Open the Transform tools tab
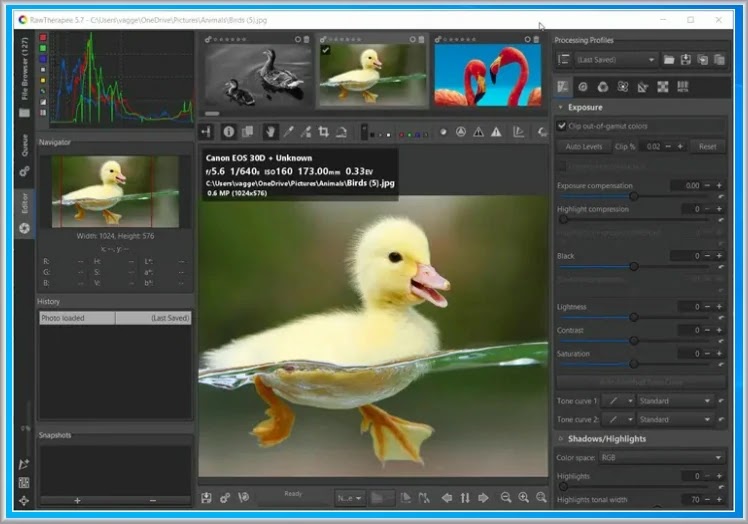748x524 pixels. (x=643, y=87)
